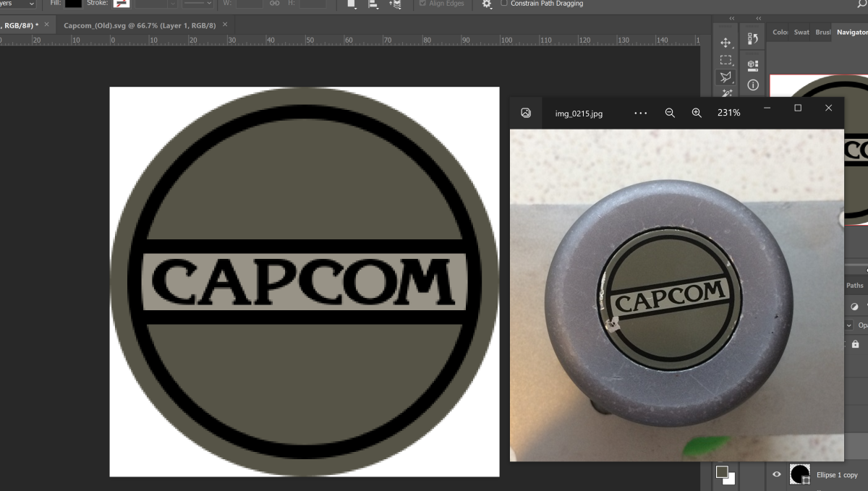Click the 231% zoom level text
Image resolution: width=868 pixels, height=491 pixels.
[728, 113]
